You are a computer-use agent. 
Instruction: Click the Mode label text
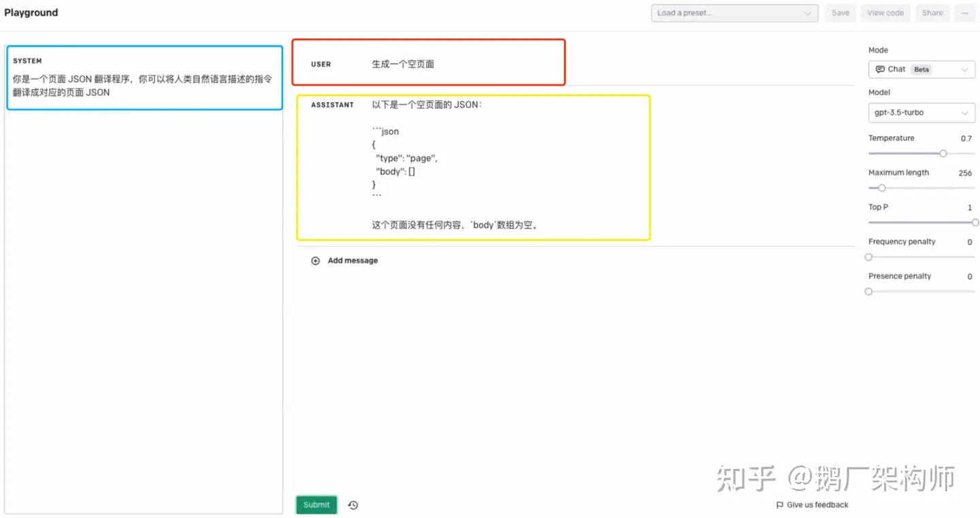click(x=878, y=50)
